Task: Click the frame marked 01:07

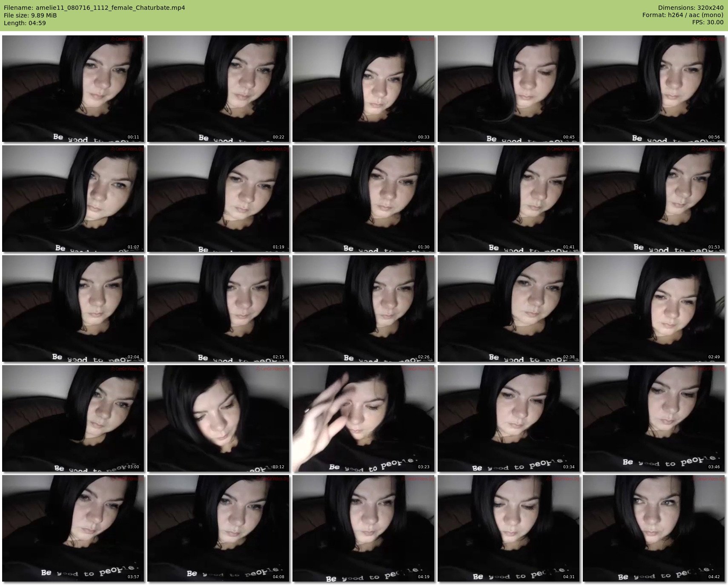Action: click(x=73, y=199)
